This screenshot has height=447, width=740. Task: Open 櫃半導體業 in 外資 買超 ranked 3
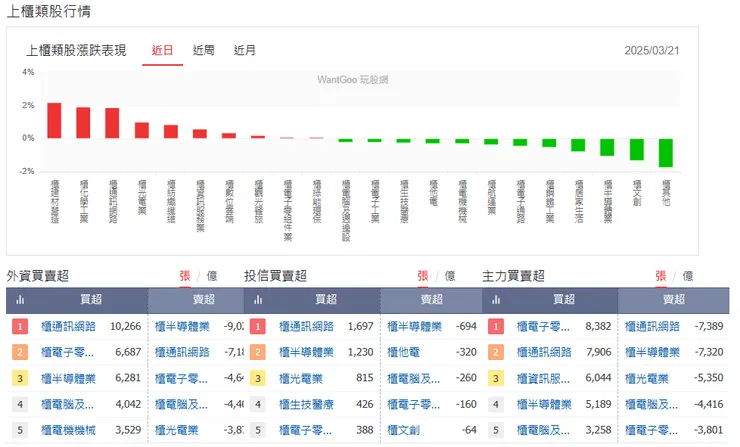tap(68, 378)
